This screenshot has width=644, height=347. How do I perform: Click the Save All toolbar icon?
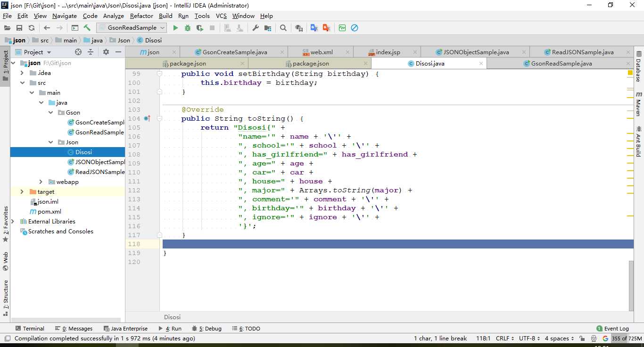click(x=19, y=28)
